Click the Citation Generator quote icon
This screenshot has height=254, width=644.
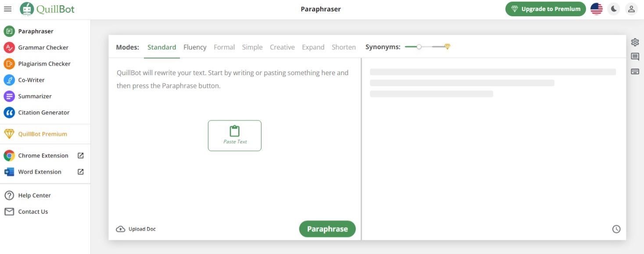[9, 112]
